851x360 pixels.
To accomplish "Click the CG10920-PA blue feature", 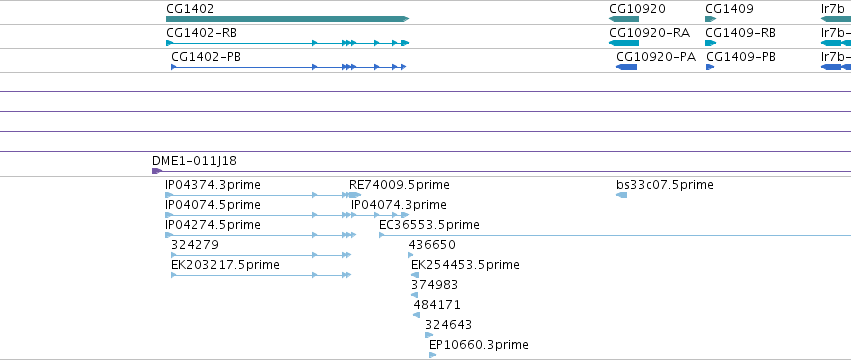I will tap(626, 67).
